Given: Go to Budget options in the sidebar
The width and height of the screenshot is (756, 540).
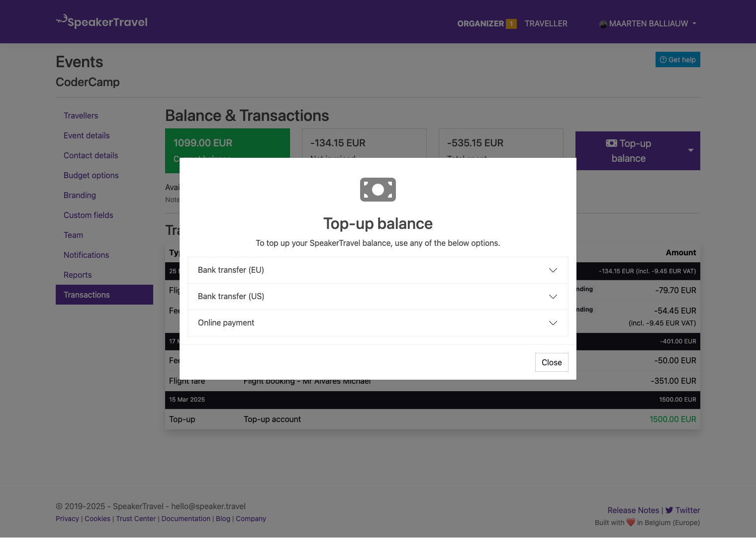Looking at the screenshot, I should 91,175.
